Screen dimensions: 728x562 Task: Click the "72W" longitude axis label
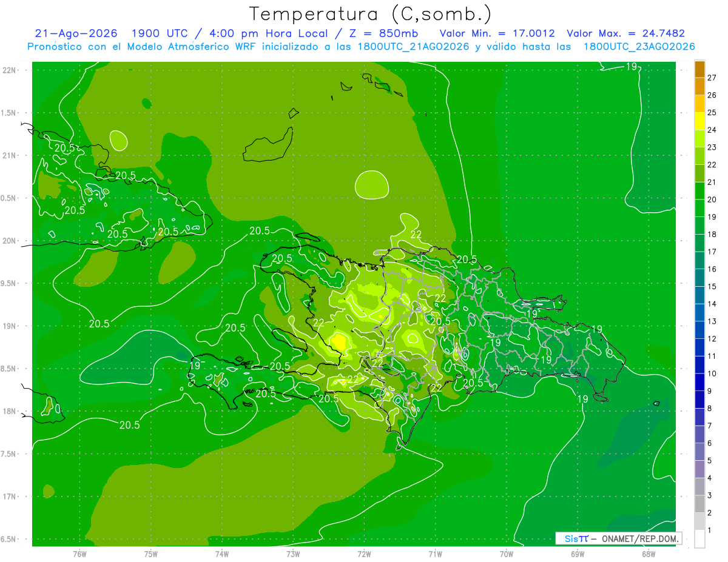pyautogui.click(x=364, y=554)
